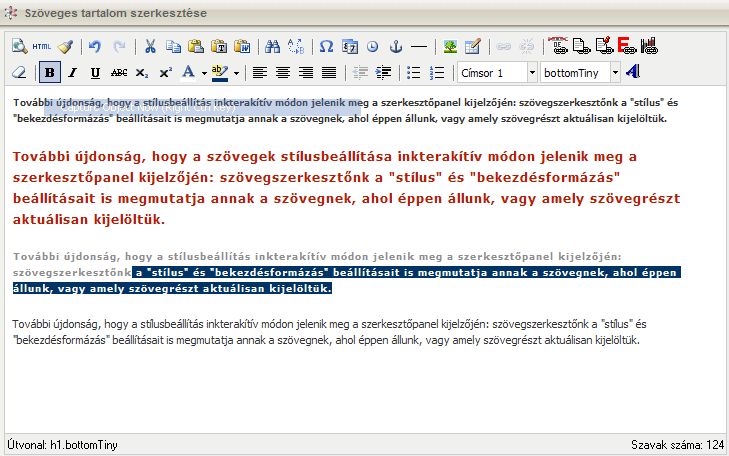Click the eraser remove formatting icon
Viewport: 729px width, 456px height.
coord(19,73)
